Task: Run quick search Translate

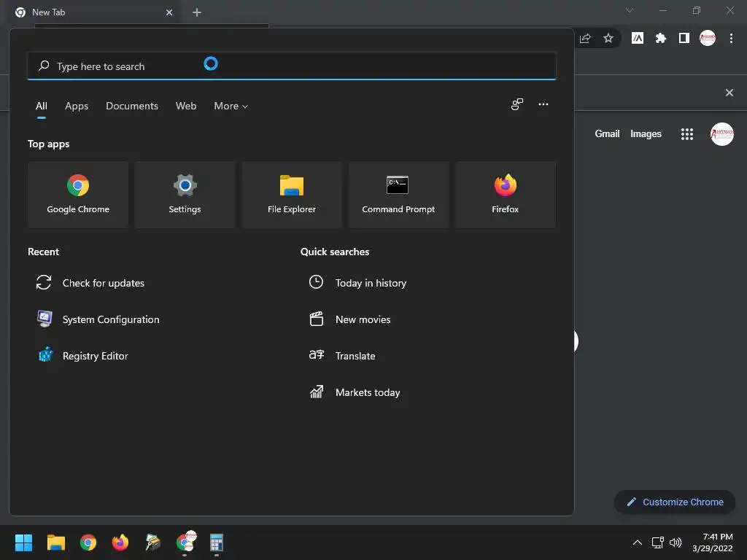Action: pyautogui.click(x=342, y=356)
